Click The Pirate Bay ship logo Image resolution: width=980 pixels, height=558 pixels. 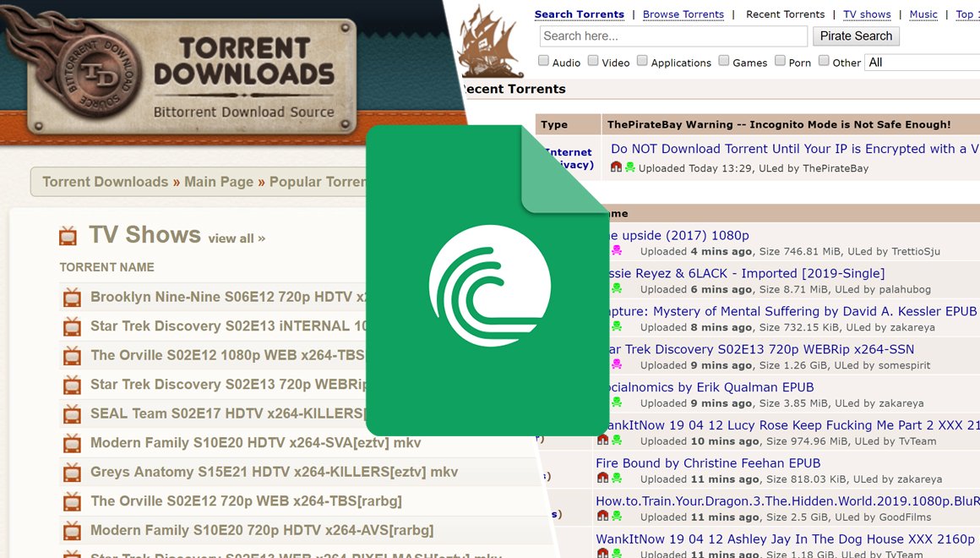click(491, 41)
